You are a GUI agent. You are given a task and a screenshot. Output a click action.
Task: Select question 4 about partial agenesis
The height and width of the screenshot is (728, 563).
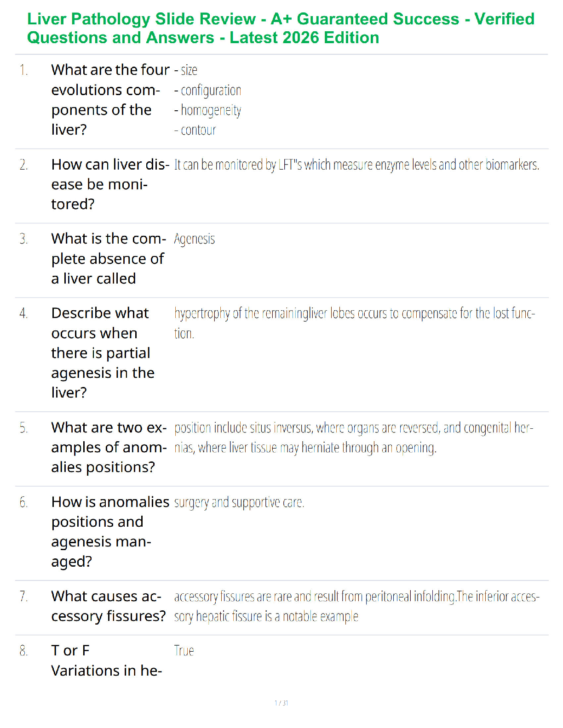(103, 353)
